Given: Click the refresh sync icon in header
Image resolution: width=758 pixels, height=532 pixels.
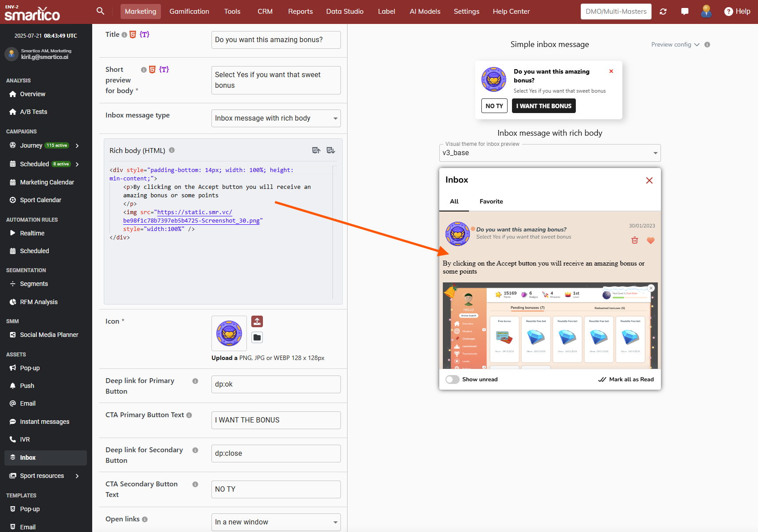Looking at the screenshot, I should click(x=663, y=12).
